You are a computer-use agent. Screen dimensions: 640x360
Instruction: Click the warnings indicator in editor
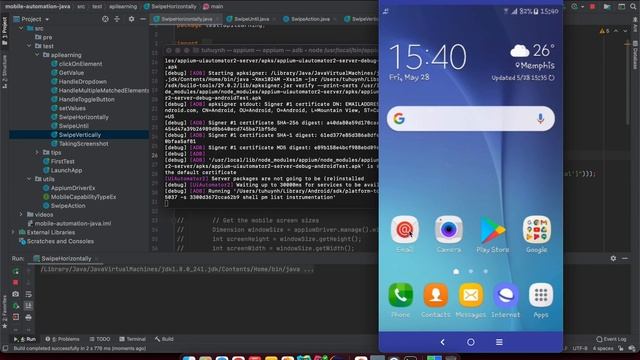pyautogui.click(x=604, y=31)
